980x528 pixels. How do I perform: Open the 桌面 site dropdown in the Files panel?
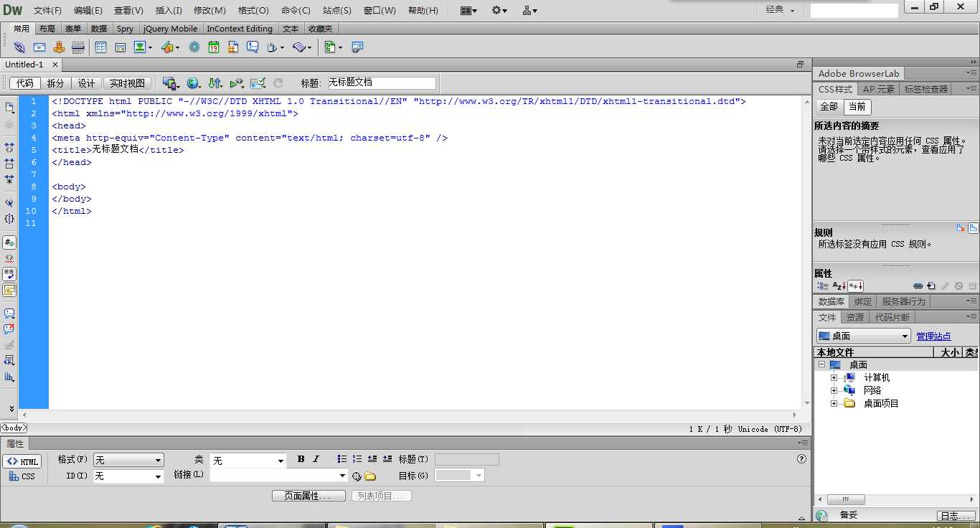(x=864, y=336)
